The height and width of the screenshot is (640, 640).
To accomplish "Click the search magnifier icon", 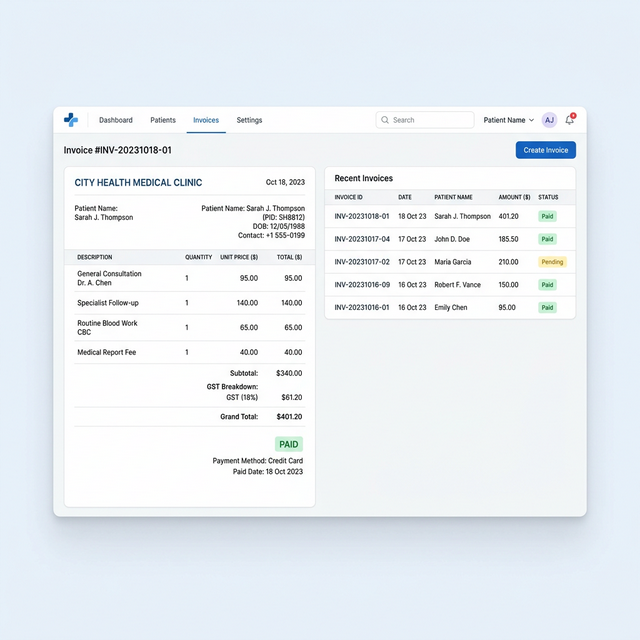I will click(x=384, y=120).
